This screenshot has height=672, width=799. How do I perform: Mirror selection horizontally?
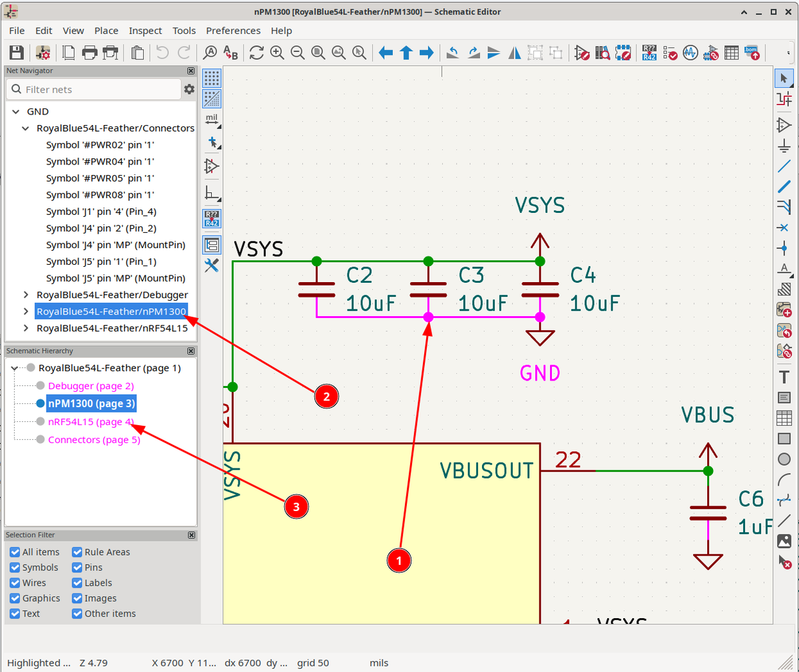[x=515, y=53]
